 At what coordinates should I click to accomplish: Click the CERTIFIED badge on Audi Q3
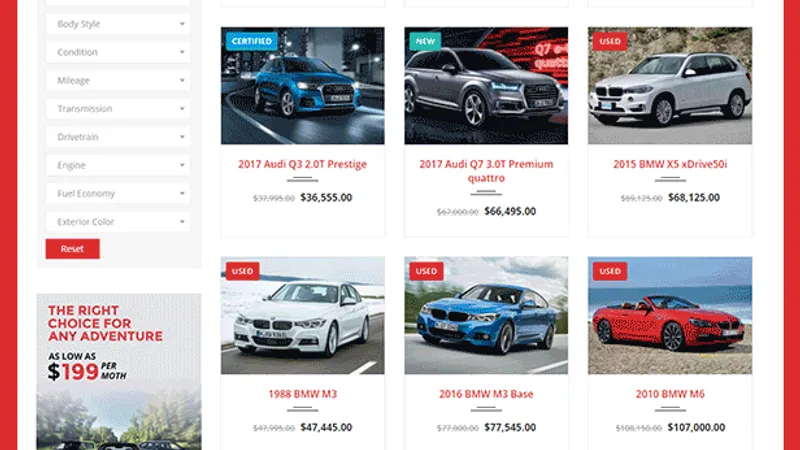tap(252, 41)
